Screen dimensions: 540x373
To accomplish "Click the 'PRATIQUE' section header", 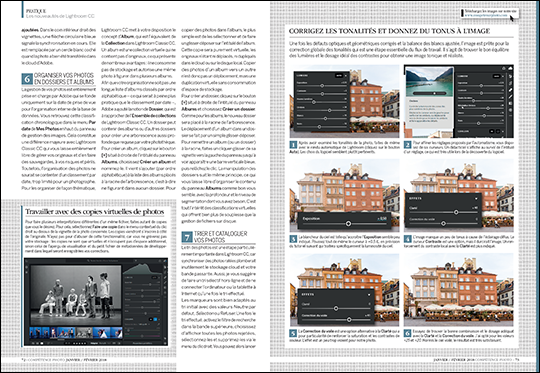I will (x=36, y=11).
